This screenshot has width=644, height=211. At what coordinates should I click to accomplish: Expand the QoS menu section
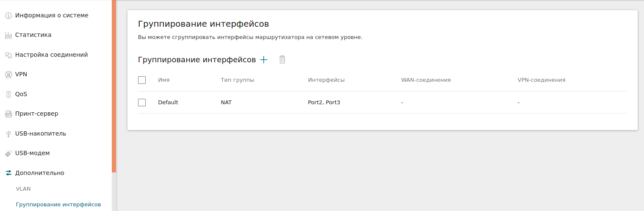[21, 94]
